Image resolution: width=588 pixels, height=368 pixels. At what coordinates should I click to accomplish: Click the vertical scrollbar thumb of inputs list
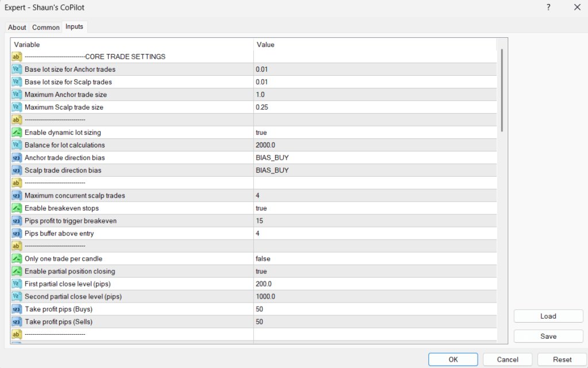pyautogui.click(x=502, y=90)
